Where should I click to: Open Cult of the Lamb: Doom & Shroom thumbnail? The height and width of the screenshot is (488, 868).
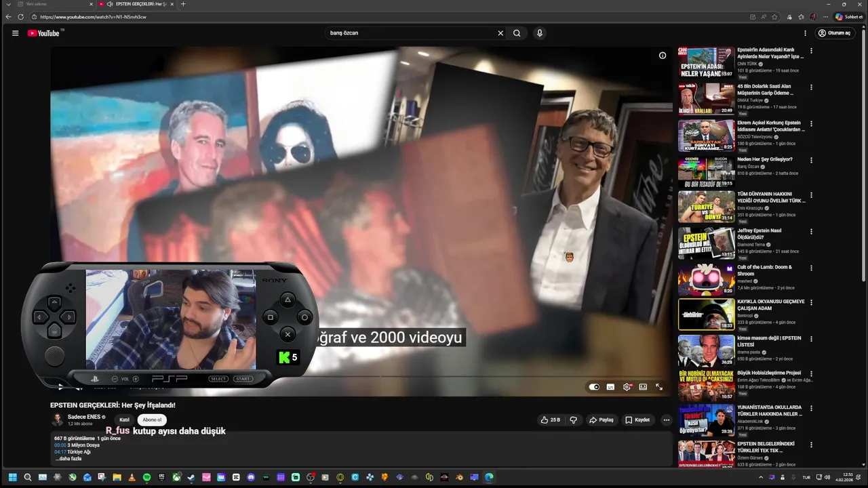click(706, 279)
